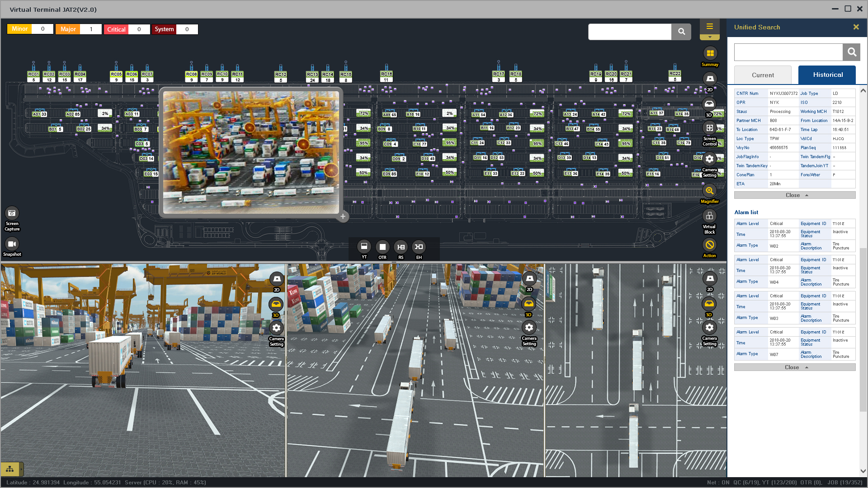Switch to the Current tab
The width and height of the screenshot is (868, 488).
pyautogui.click(x=763, y=75)
